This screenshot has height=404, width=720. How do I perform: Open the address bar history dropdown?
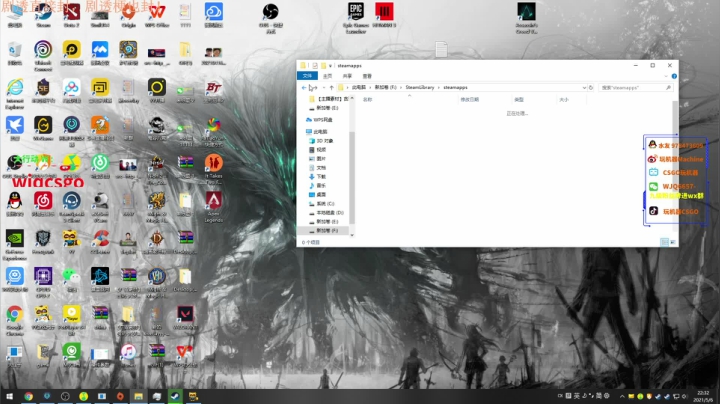[584, 87]
